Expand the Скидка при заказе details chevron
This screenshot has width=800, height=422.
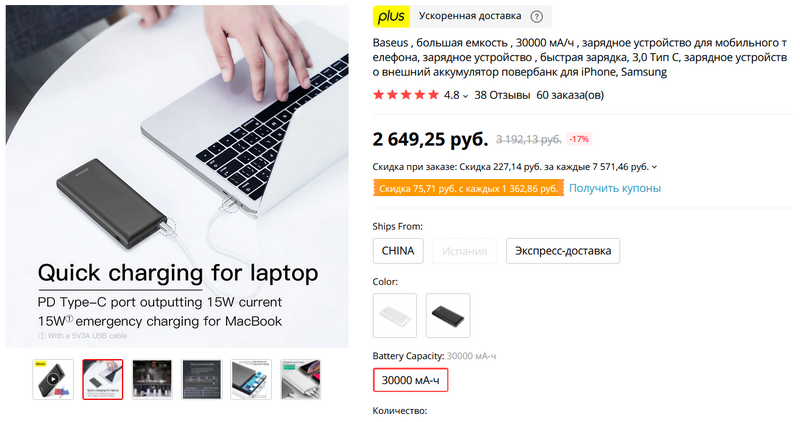655,167
